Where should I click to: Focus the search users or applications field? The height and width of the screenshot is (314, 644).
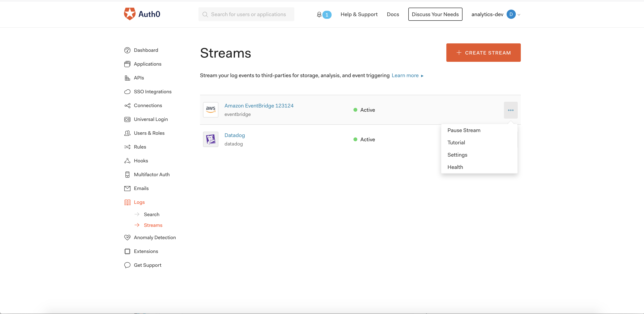[x=246, y=14]
